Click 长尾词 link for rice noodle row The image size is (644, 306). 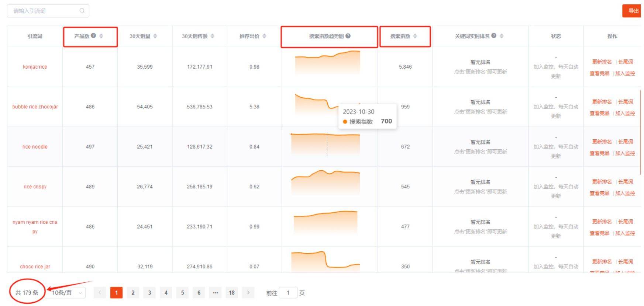click(x=626, y=142)
